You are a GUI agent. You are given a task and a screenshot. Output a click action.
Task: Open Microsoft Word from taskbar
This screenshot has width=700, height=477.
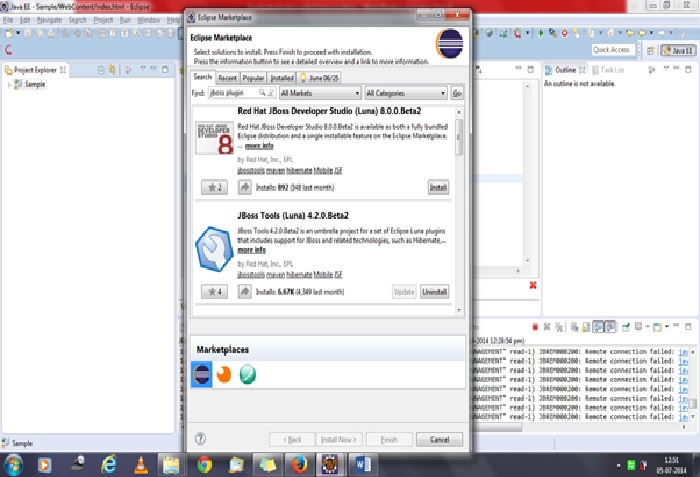click(x=363, y=465)
